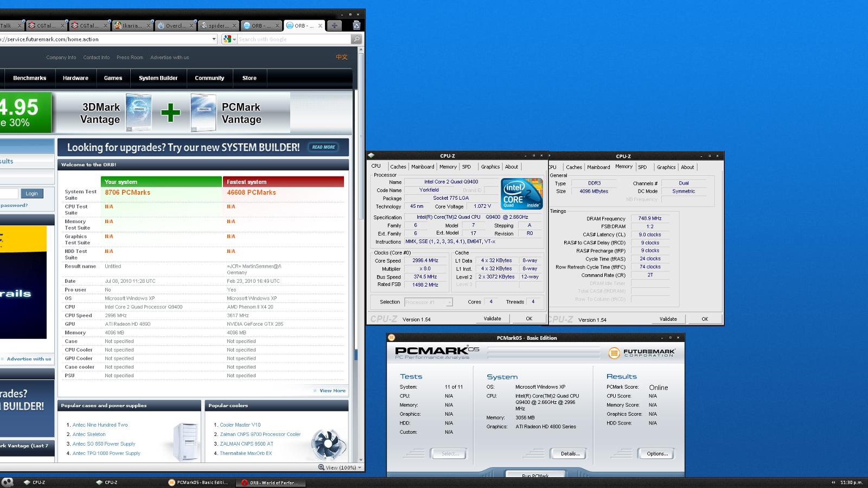Click the 3DMark Vantage box image
The width and height of the screenshot is (868, 488).
(x=138, y=112)
